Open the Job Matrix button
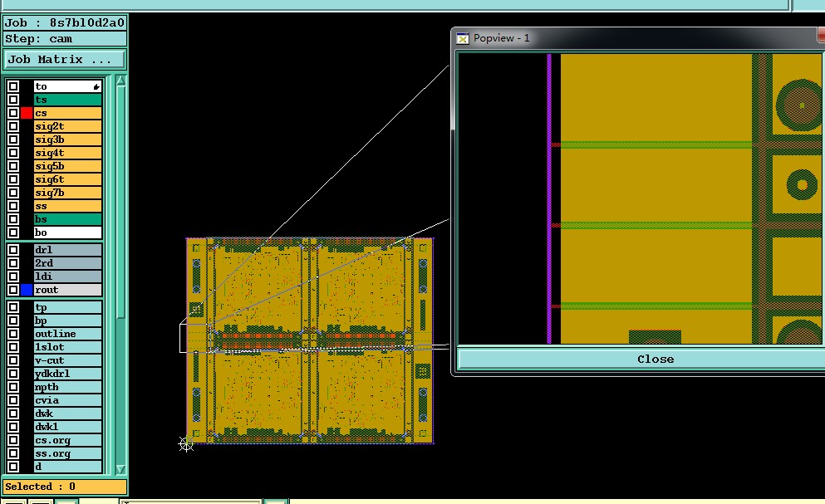 coord(65,60)
